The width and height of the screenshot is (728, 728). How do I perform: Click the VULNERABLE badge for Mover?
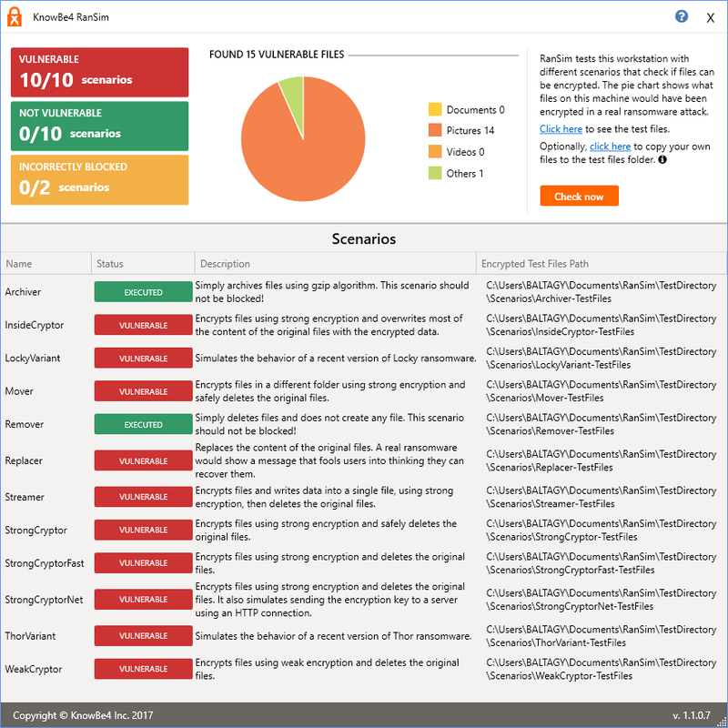click(x=143, y=391)
